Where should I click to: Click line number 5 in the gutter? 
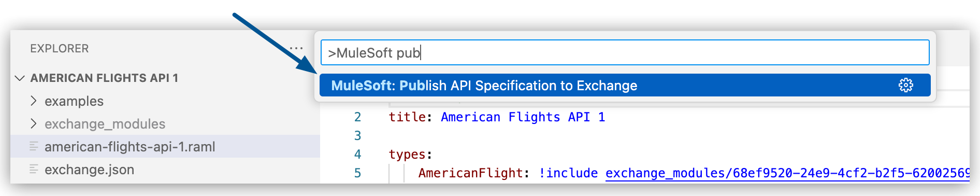tap(357, 173)
